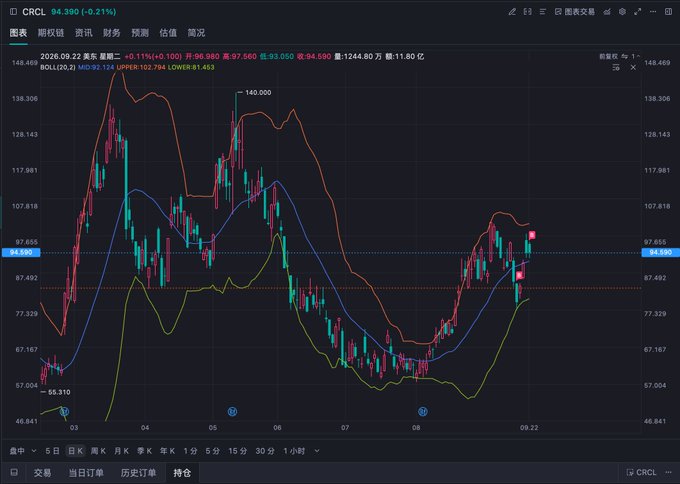Click the UPPER:102.794 value
This screenshot has width=680, height=484.
pos(141,67)
